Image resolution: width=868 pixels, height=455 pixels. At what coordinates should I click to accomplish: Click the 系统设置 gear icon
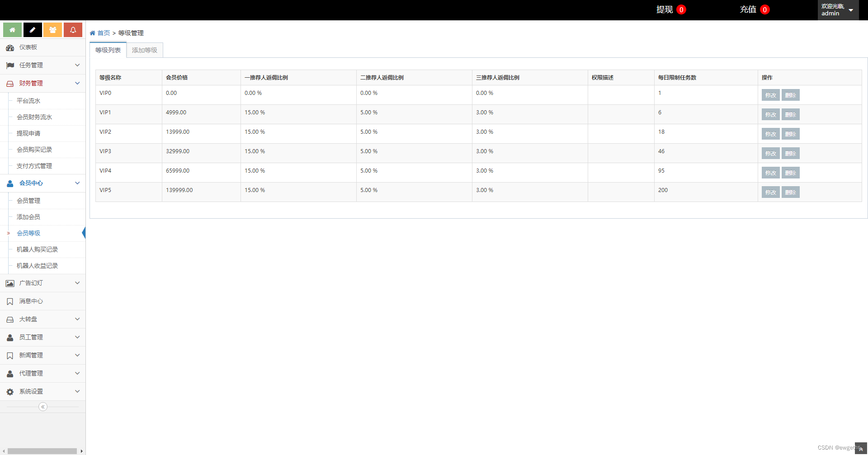click(x=10, y=392)
